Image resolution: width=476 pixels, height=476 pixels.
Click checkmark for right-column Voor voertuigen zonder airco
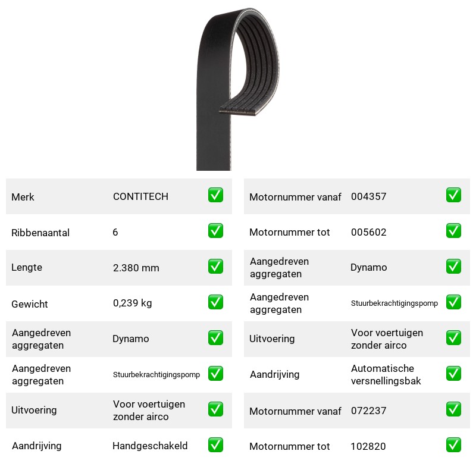pos(453,338)
